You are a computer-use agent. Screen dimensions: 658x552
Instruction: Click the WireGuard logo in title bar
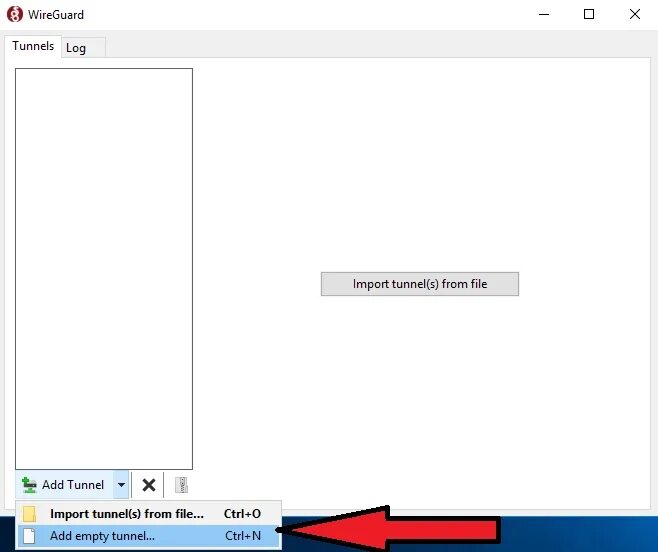coord(15,14)
